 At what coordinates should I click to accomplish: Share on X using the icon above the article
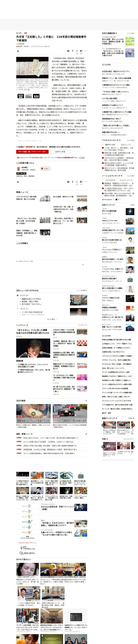(x=77, y=51)
